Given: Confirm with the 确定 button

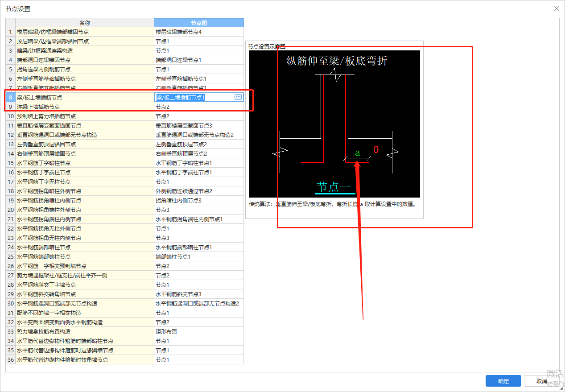Looking at the screenshot, I should (x=503, y=381).
